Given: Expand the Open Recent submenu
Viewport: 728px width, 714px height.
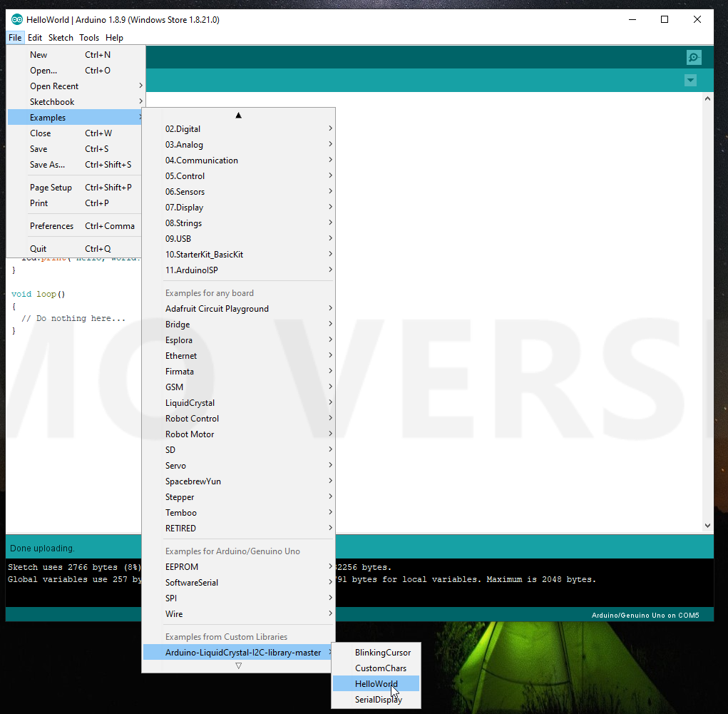Looking at the screenshot, I should coord(75,86).
